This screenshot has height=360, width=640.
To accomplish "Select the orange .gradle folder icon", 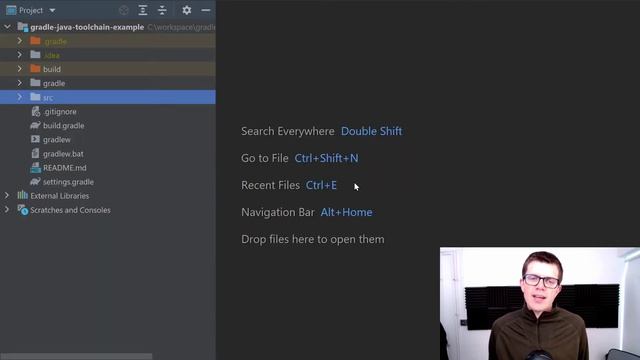I will (x=36, y=41).
